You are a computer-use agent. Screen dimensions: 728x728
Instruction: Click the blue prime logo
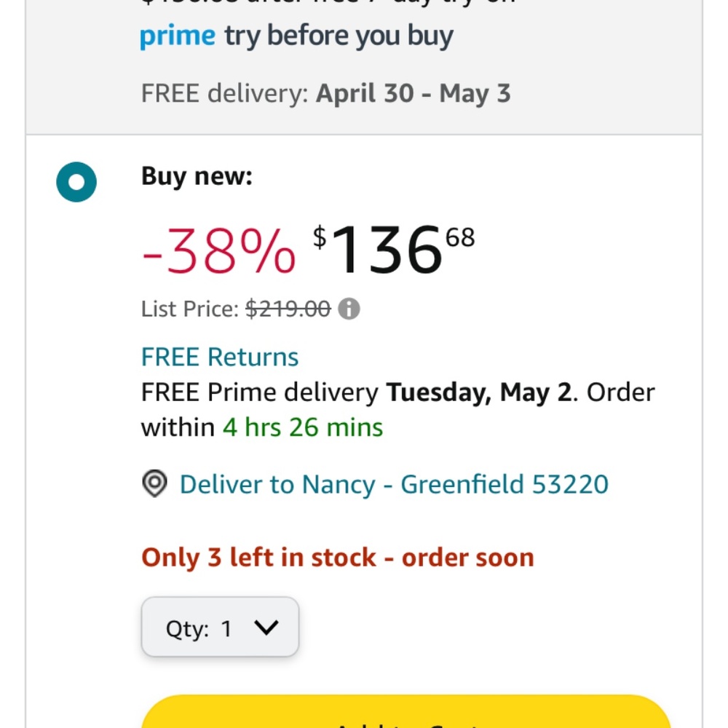point(178,36)
